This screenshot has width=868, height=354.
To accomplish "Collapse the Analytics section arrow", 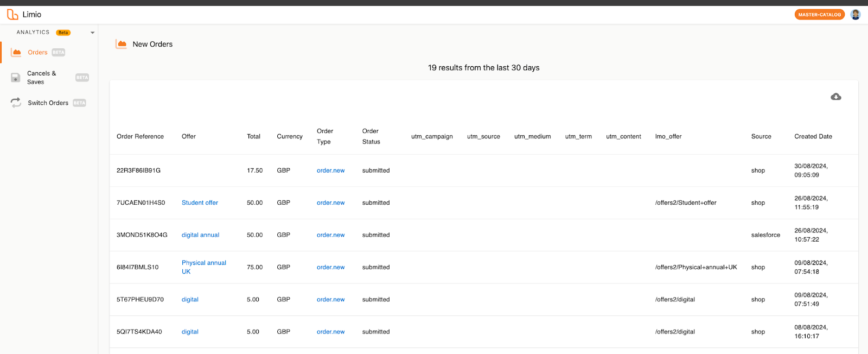I will (x=92, y=33).
